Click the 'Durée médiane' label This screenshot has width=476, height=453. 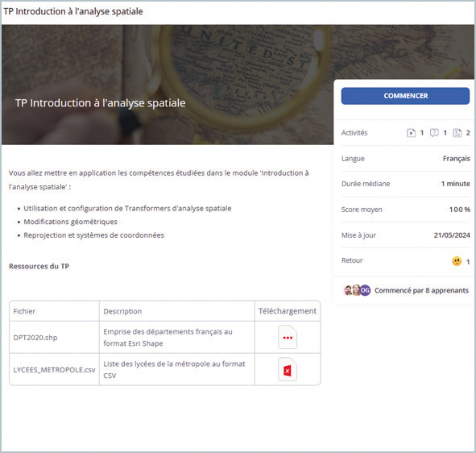click(366, 184)
